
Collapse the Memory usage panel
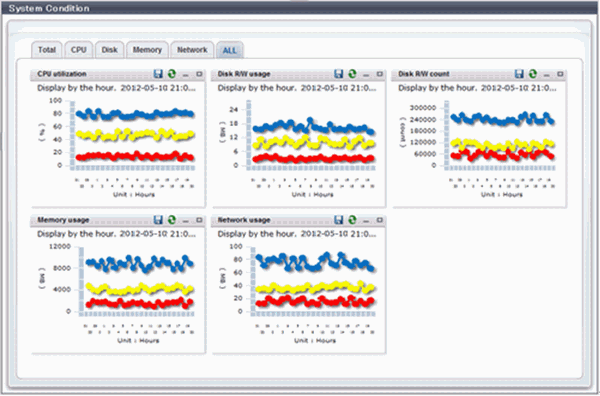point(186,221)
